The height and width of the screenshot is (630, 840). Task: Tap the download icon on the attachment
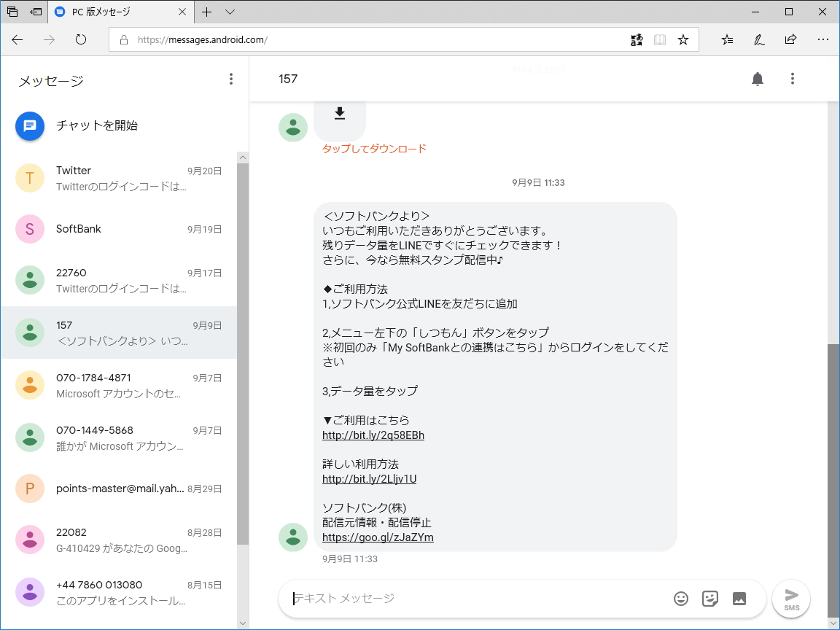(x=340, y=113)
